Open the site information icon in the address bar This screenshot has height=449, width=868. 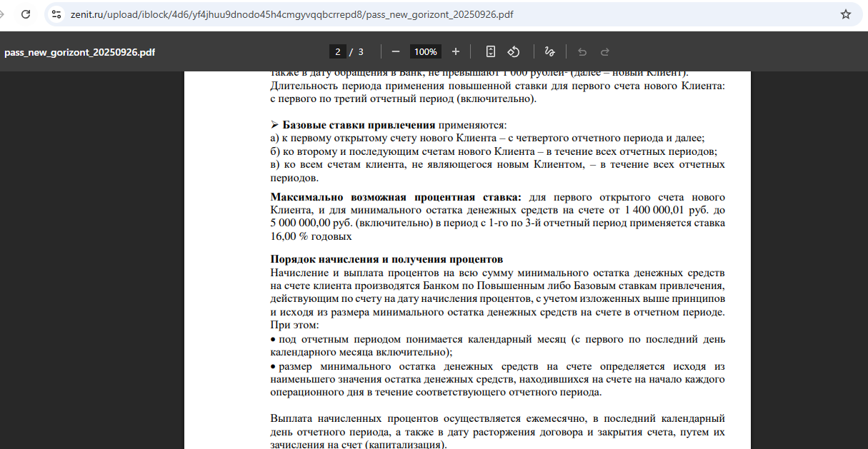click(57, 14)
